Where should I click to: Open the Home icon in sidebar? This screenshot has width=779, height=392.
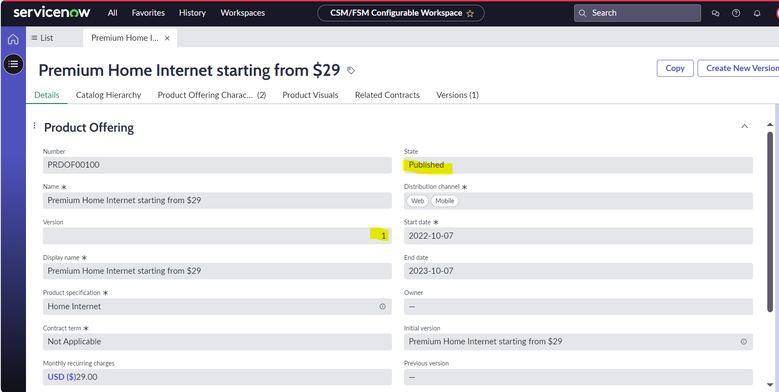[x=13, y=39]
